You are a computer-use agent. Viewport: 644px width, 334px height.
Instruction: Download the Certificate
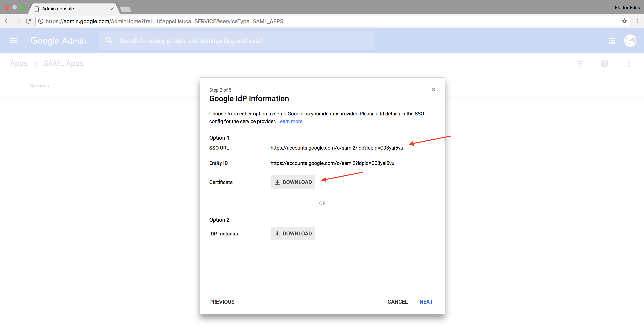pos(292,182)
